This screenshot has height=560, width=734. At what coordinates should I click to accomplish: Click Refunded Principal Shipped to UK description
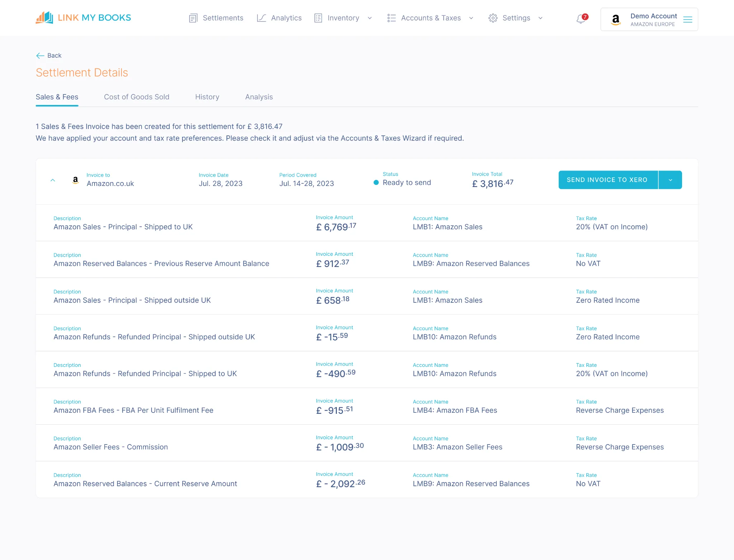[x=145, y=374]
